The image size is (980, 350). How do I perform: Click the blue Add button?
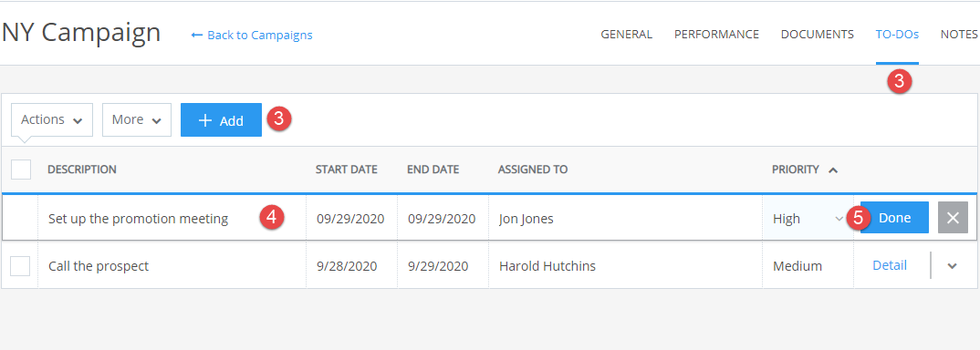221,119
